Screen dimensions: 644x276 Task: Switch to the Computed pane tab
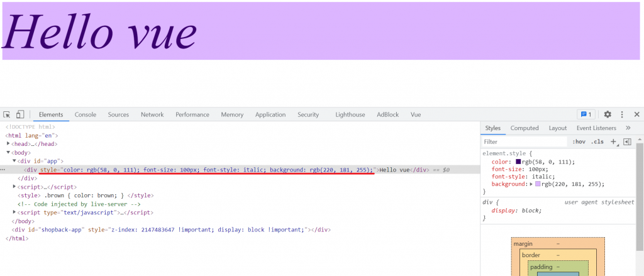click(525, 128)
